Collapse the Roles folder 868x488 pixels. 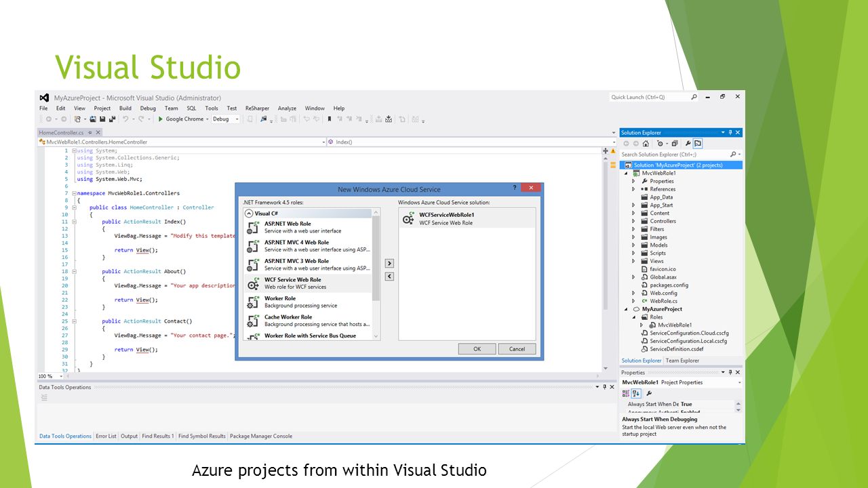tap(634, 317)
